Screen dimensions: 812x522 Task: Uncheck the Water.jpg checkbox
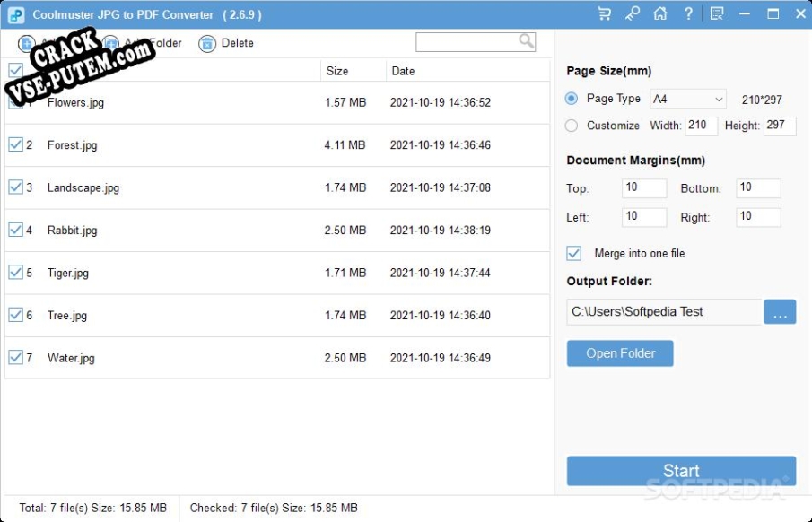(15, 357)
